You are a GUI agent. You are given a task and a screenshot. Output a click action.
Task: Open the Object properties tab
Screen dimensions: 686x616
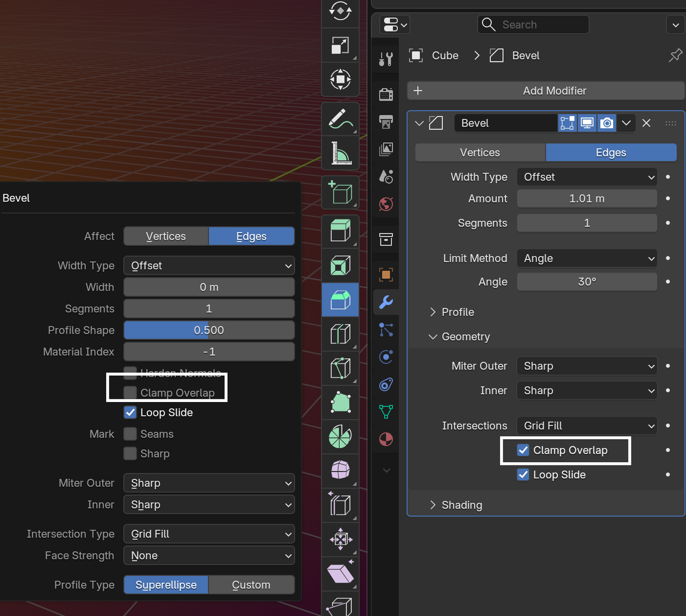pyautogui.click(x=386, y=274)
